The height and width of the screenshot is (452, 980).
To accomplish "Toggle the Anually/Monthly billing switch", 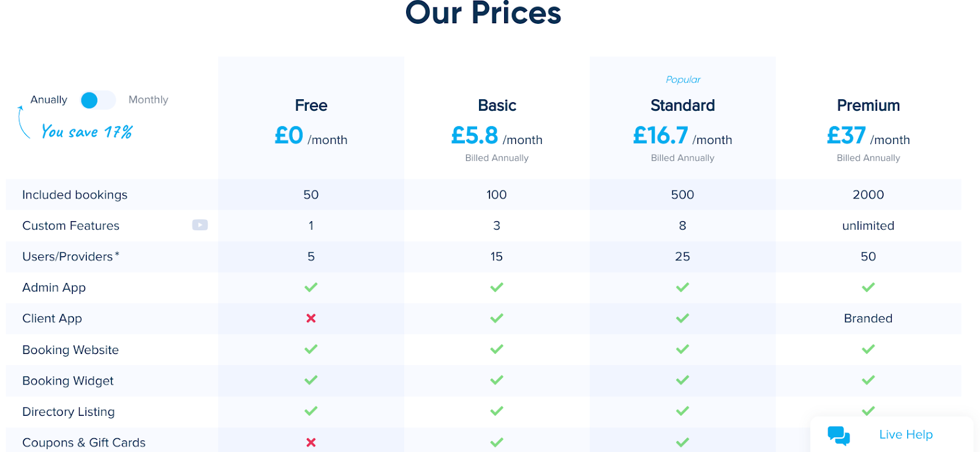I will [98, 100].
